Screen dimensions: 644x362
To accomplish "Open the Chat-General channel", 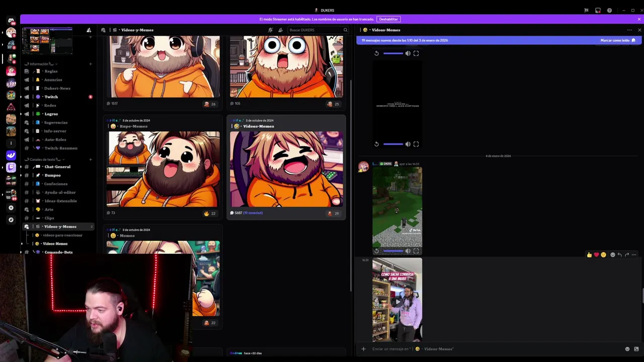I will tap(57, 166).
